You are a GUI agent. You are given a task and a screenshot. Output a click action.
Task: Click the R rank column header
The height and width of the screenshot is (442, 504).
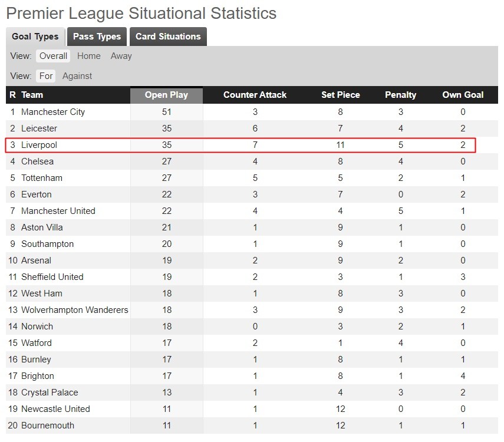pyautogui.click(x=12, y=95)
